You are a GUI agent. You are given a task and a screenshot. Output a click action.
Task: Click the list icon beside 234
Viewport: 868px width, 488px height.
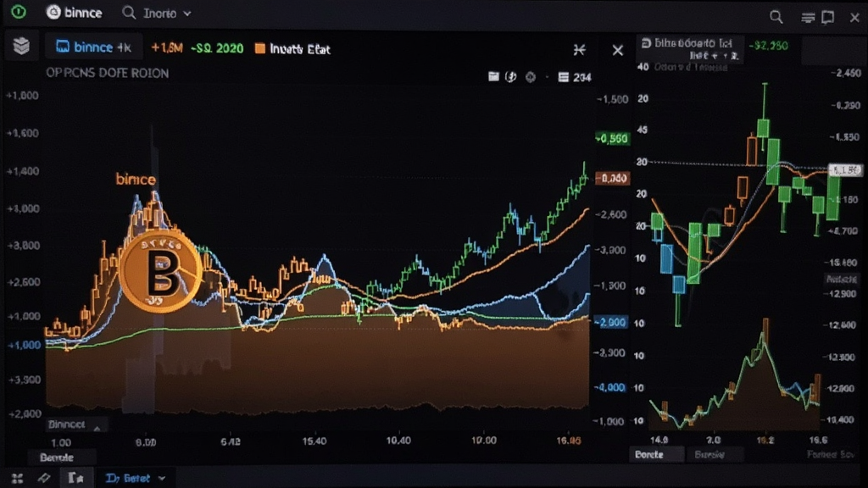563,77
